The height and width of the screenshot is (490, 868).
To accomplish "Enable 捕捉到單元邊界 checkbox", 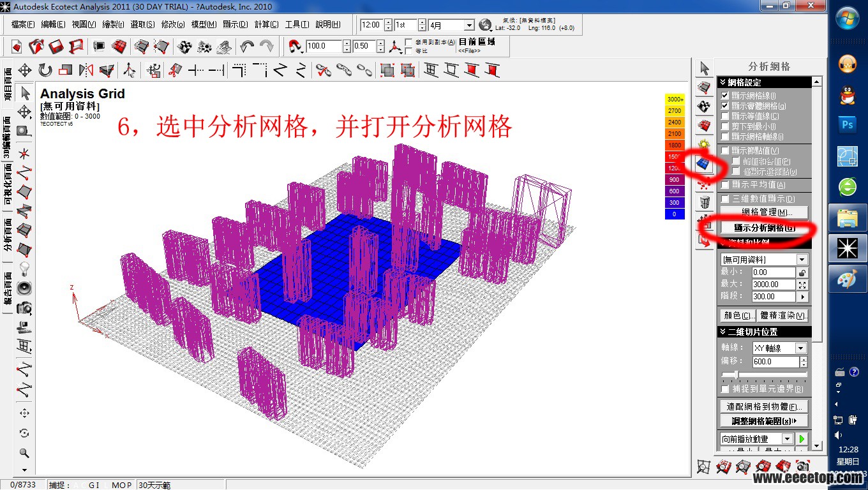I will tap(724, 389).
